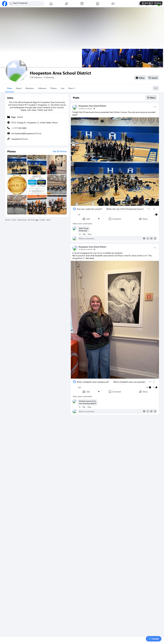Image resolution: width=164 pixels, height=644 pixels.
Task: Focus the Search Facebook field
Action: click(x=26, y=4)
